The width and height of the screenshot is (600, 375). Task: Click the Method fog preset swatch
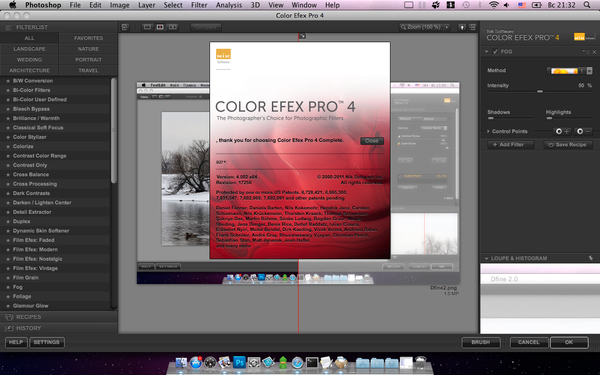[564, 71]
